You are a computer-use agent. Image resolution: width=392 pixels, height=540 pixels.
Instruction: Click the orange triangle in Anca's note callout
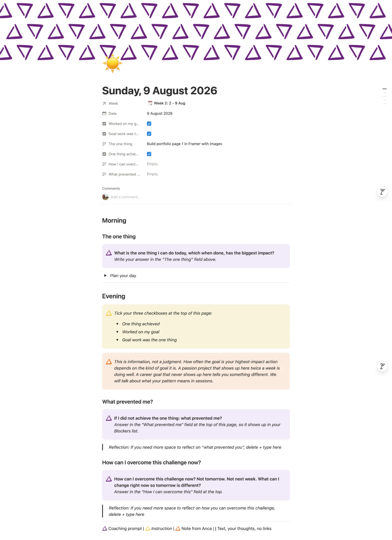click(109, 361)
